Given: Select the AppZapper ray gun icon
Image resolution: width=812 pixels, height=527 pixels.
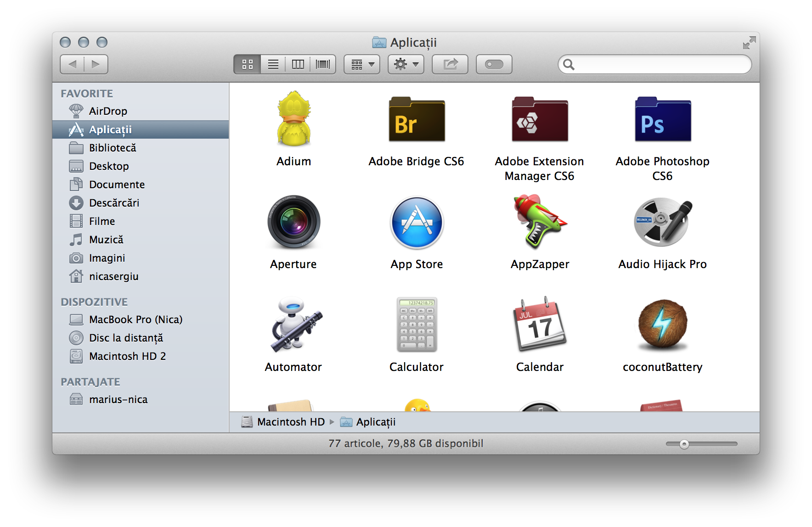Looking at the screenshot, I should pyautogui.click(x=540, y=222).
